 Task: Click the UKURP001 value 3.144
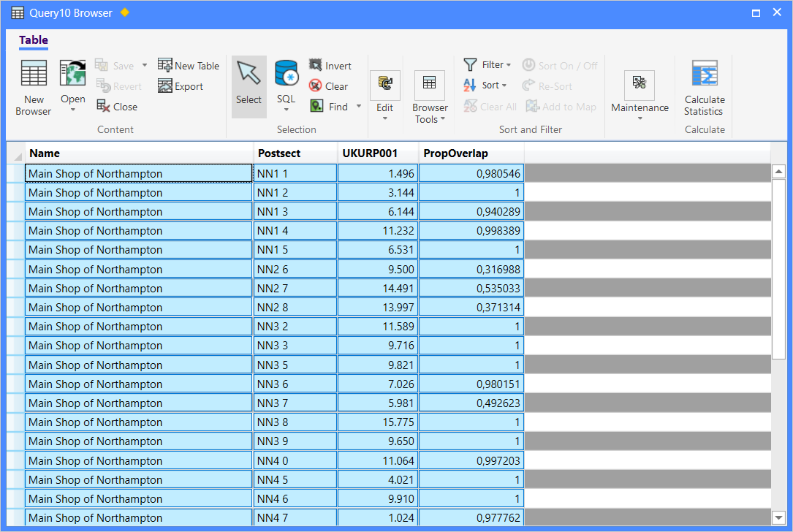click(x=379, y=193)
